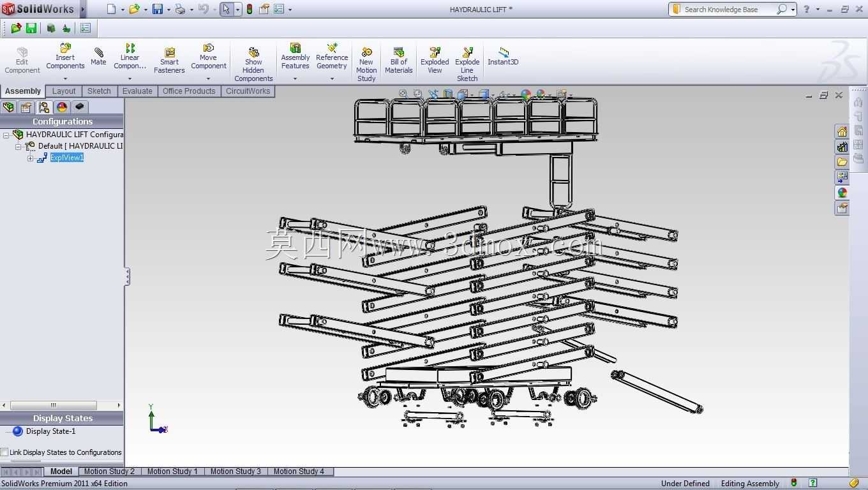The height and width of the screenshot is (490, 868).
Task: Open Design Library icon in task pane
Action: [x=842, y=147]
